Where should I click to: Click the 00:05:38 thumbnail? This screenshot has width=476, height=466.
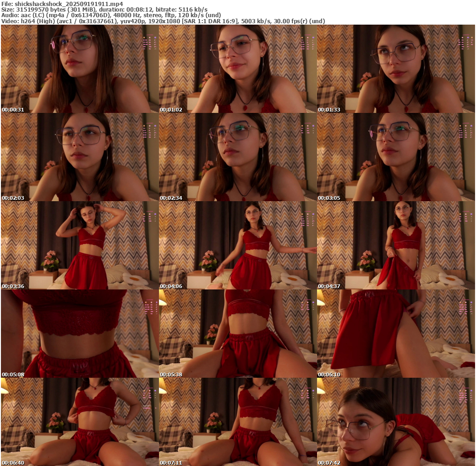click(238, 334)
